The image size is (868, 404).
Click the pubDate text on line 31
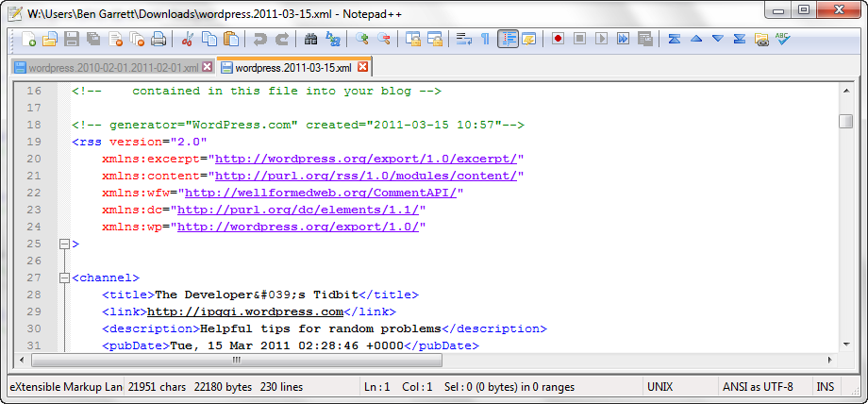click(290, 345)
